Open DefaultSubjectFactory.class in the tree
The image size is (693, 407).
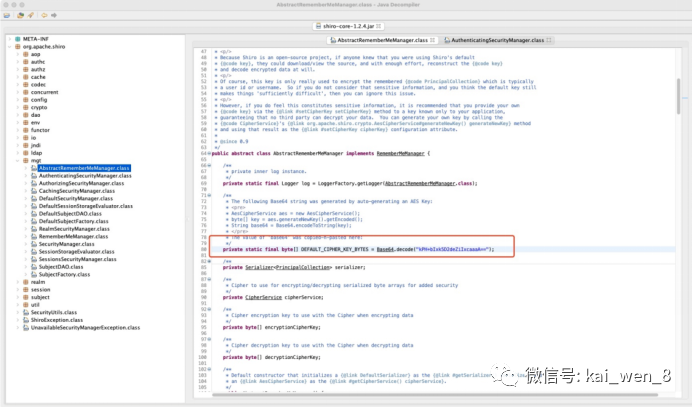pos(73,221)
